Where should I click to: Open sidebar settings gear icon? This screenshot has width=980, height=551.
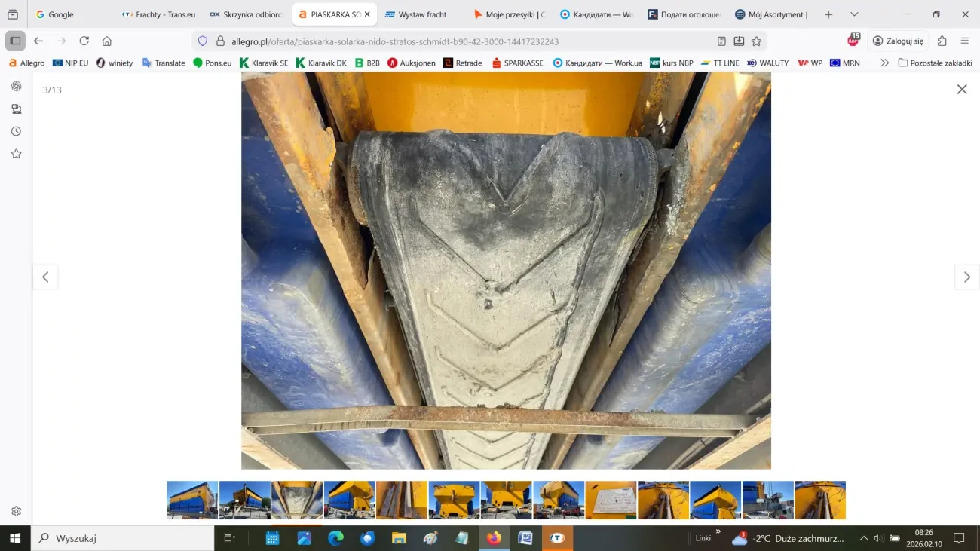pyautogui.click(x=16, y=511)
